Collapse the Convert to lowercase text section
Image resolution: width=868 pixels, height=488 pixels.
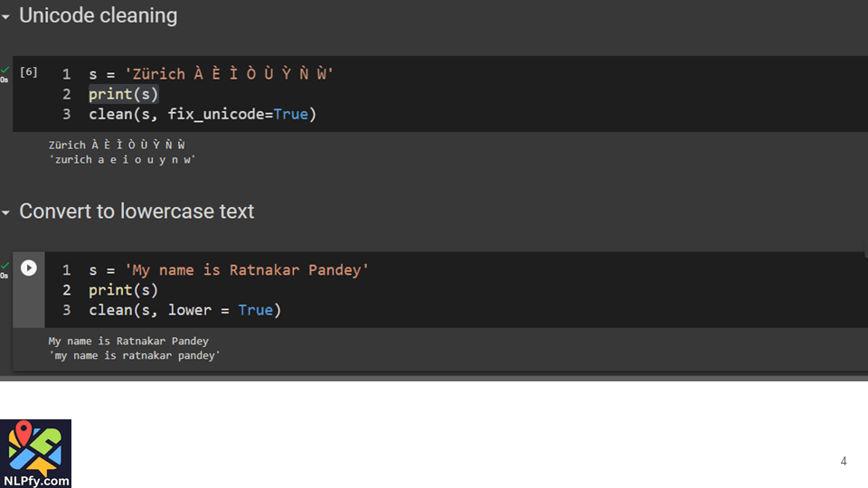[x=6, y=212]
